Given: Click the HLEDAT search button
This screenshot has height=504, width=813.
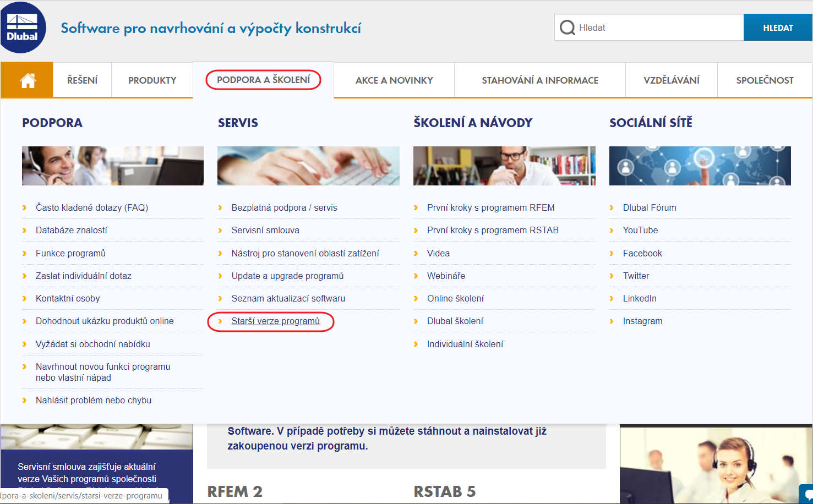Looking at the screenshot, I should pos(778,27).
